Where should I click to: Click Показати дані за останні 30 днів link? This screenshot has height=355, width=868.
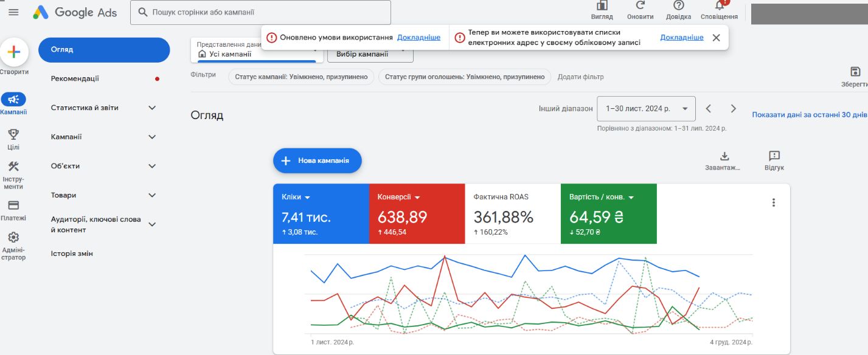coord(809,114)
